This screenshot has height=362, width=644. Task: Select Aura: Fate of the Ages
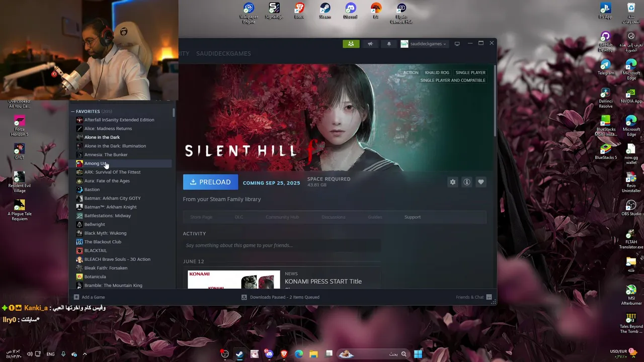point(107,181)
